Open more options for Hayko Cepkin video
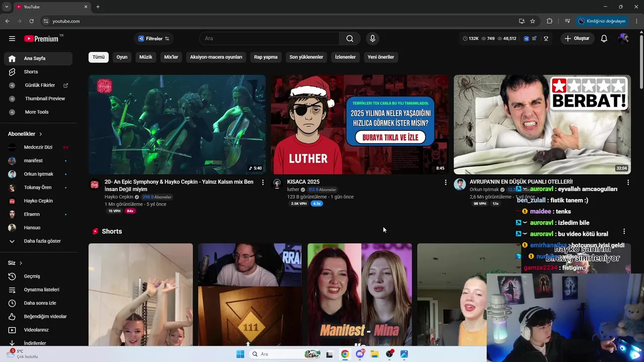The width and height of the screenshot is (644, 362). pyautogui.click(x=263, y=182)
